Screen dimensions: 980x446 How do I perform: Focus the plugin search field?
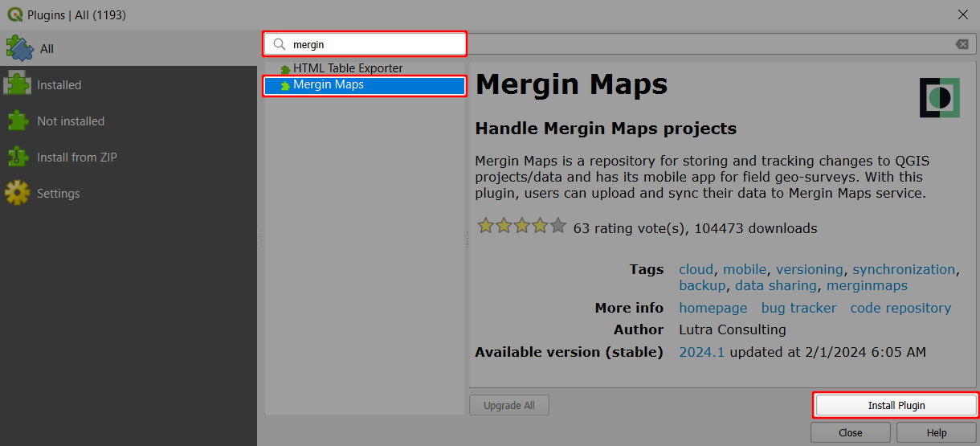click(x=619, y=44)
